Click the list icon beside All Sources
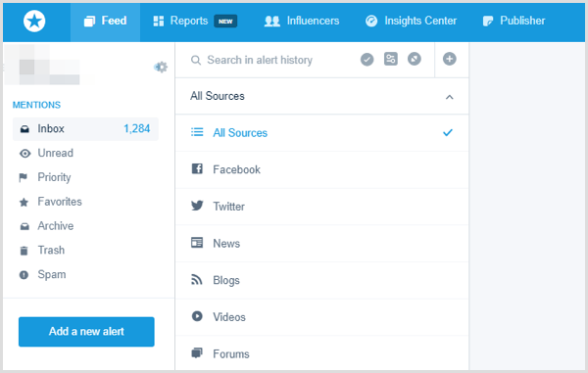This screenshot has width=588, height=373. 197,132
